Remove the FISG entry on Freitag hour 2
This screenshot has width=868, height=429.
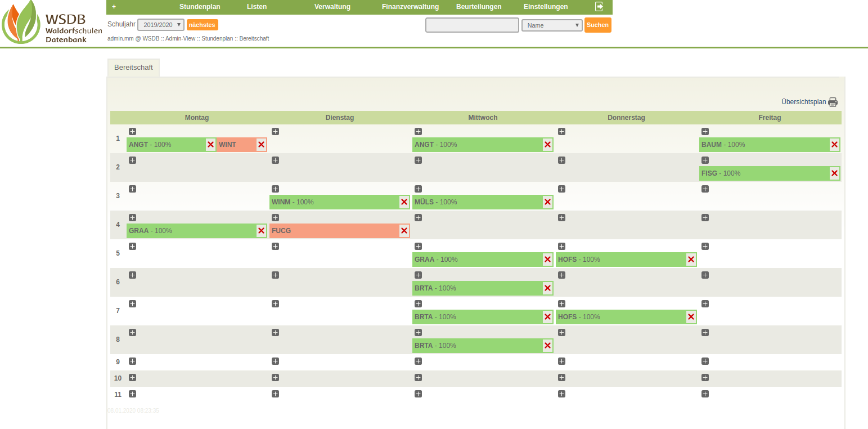click(834, 173)
